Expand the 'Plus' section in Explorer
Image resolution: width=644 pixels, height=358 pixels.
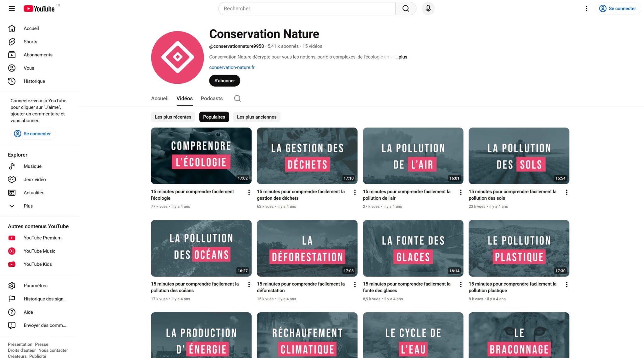pyautogui.click(x=28, y=206)
